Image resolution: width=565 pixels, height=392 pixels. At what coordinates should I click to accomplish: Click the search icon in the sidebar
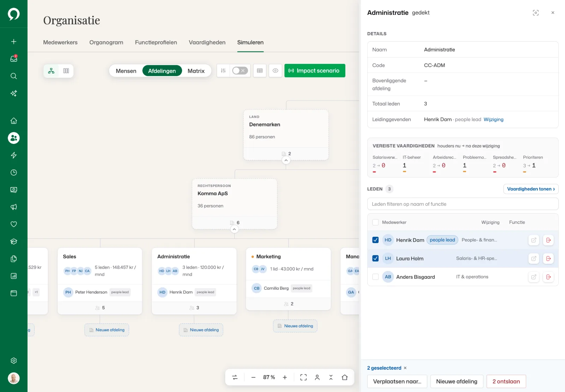click(x=13, y=76)
